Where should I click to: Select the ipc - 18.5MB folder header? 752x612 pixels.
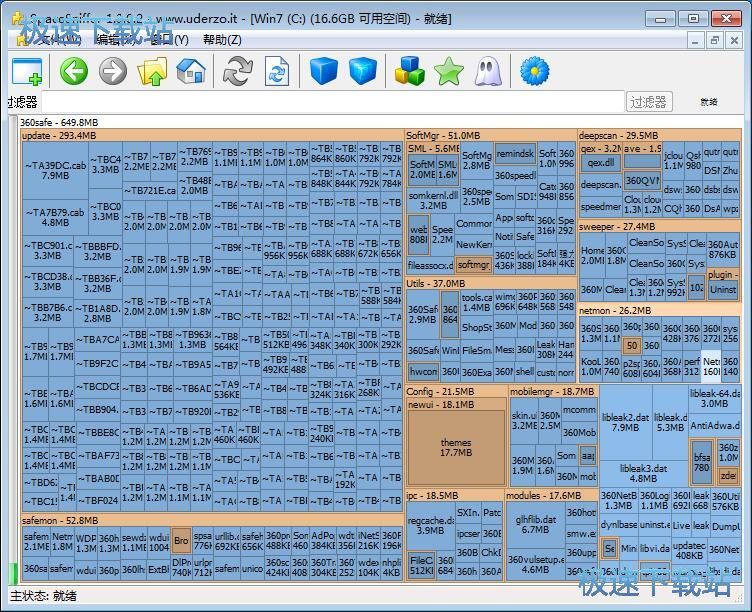click(454, 495)
